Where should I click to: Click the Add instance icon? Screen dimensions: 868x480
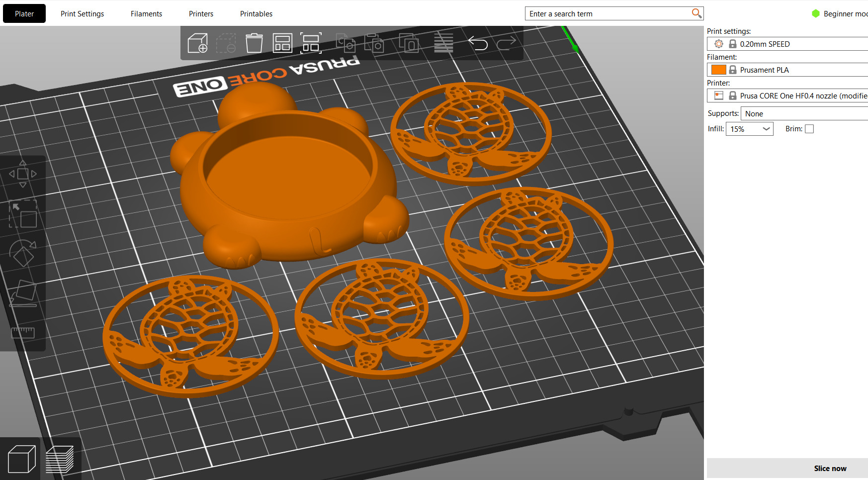coord(409,43)
